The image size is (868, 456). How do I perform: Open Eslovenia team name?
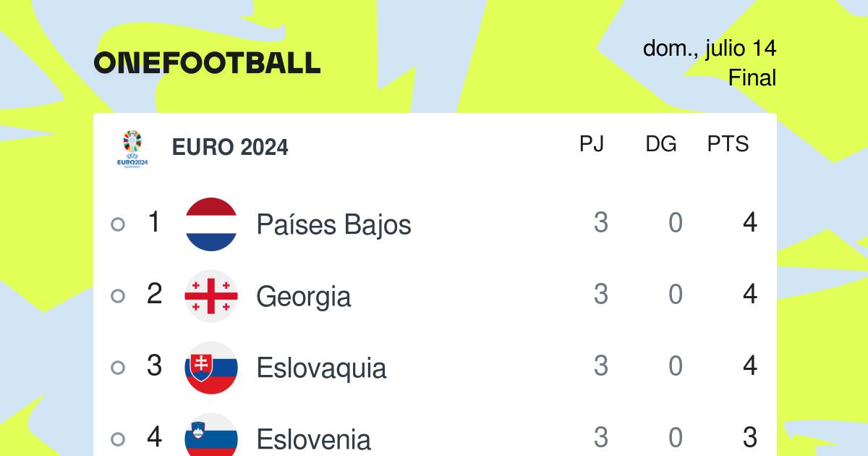[314, 439]
